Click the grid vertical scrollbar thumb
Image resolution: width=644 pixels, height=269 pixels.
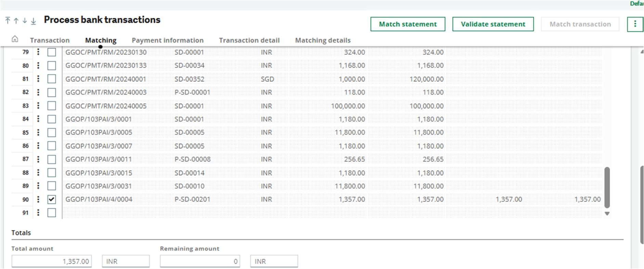(607, 187)
